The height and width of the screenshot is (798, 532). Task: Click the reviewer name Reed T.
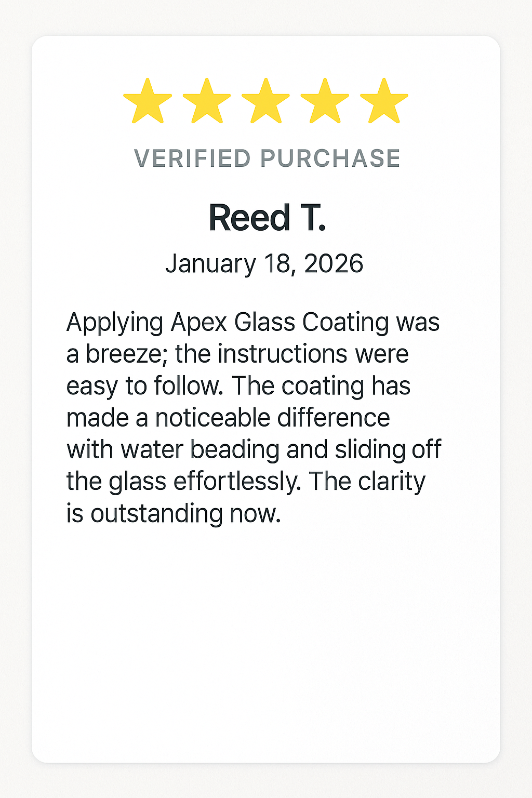[267, 218]
